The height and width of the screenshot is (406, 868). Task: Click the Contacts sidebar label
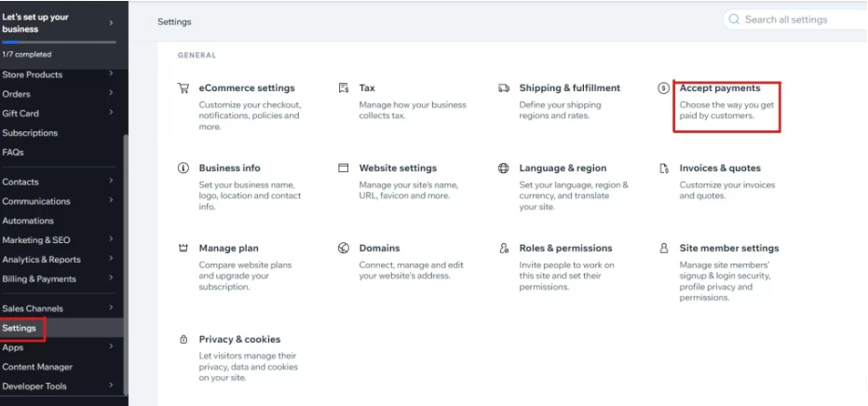[x=20, y=182]
